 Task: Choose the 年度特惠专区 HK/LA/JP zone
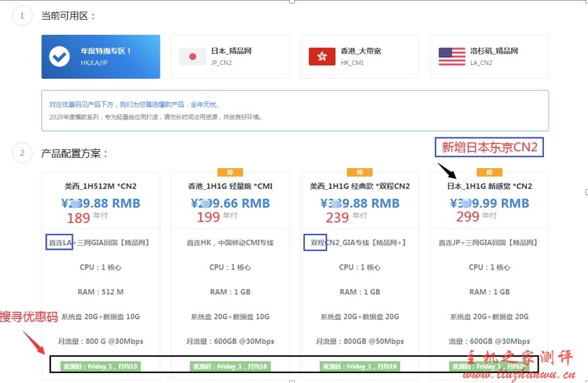point(101,56)
